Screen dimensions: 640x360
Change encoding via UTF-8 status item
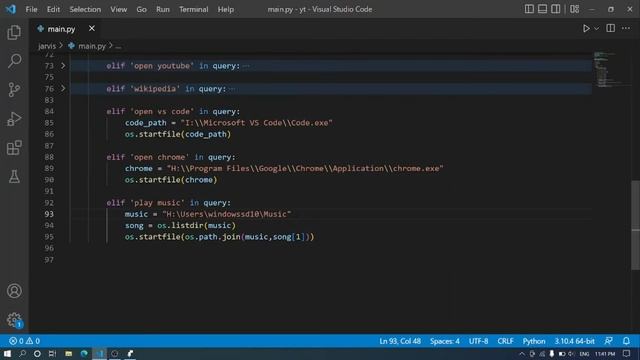(478, 341)
